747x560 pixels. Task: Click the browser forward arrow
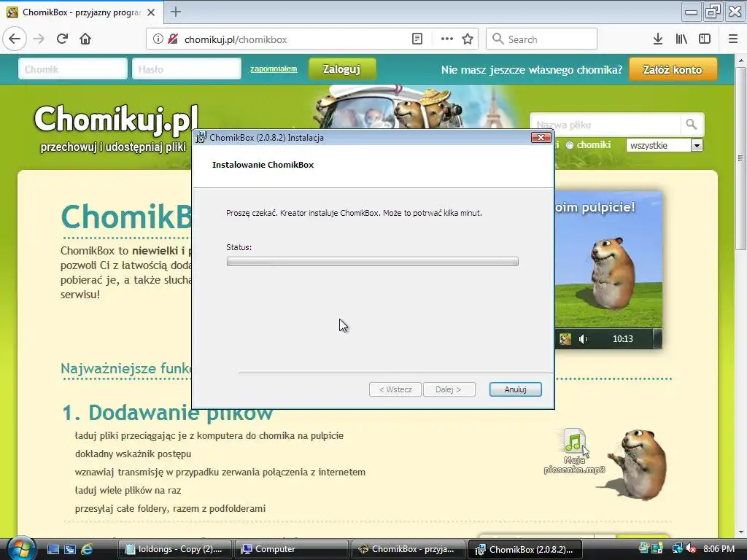(x=39, y=39)
